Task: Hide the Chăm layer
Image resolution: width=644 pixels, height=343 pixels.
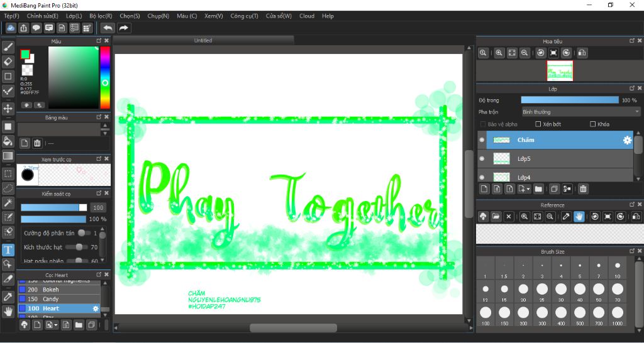Action: 482,140
